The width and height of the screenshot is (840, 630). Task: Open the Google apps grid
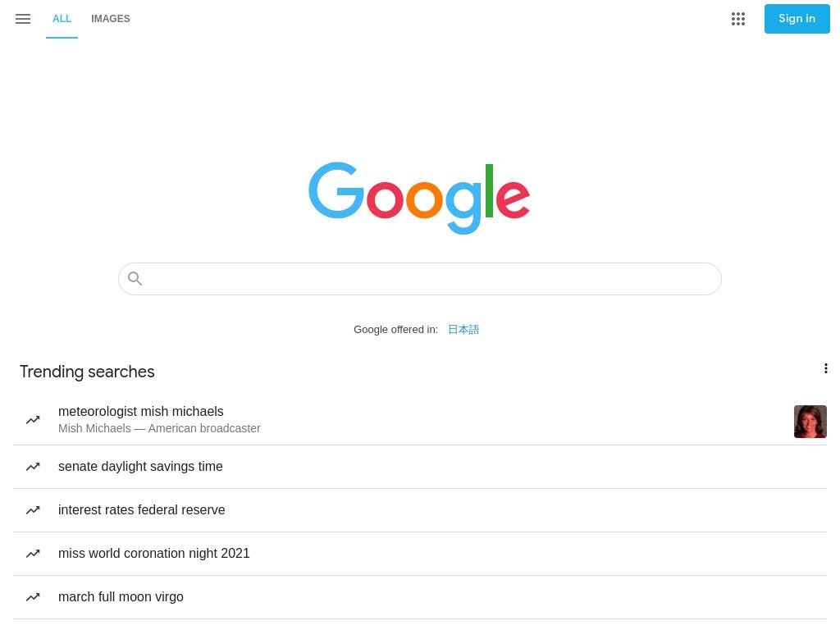[737, 20]
